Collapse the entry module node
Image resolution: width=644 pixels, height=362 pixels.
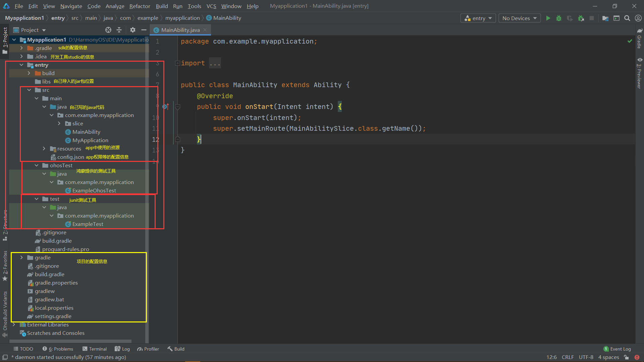pos(21,65)
